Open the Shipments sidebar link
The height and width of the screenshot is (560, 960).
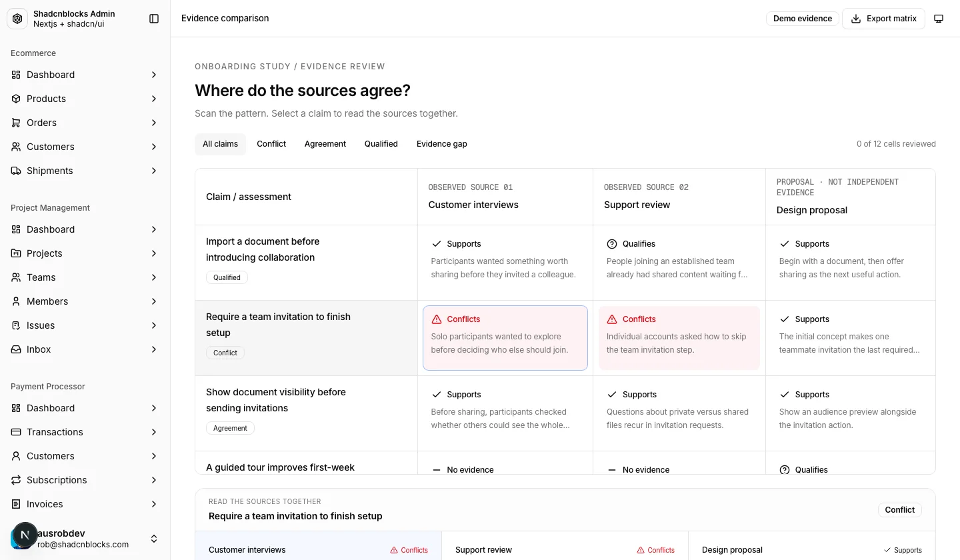point(85,171)
